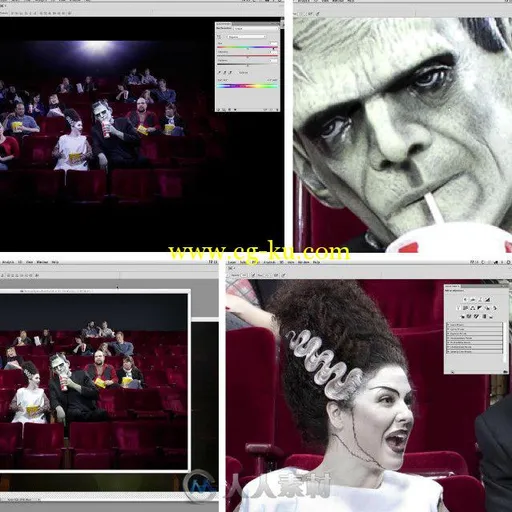Image resolution: width=512 pixels, height=512 pixels.
Task: Add a Photo Filter adjustment from the icon grid
Action: [x=487, y=308]
